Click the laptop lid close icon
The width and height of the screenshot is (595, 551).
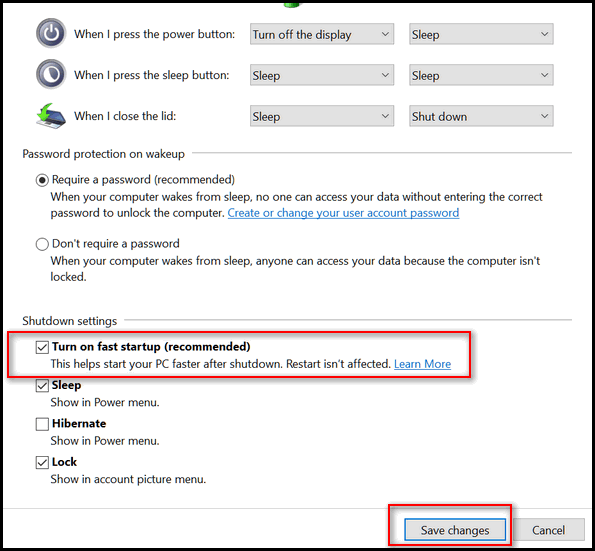[51, 116]
